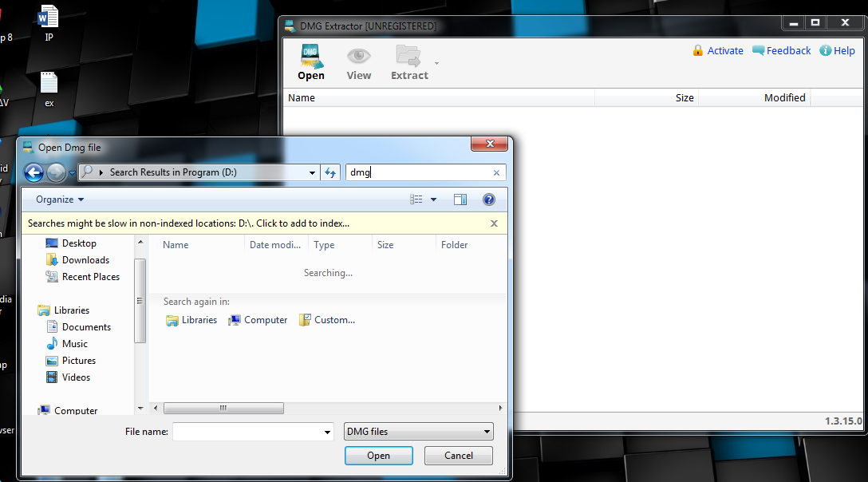Search again in Computer

click(258, 320)
